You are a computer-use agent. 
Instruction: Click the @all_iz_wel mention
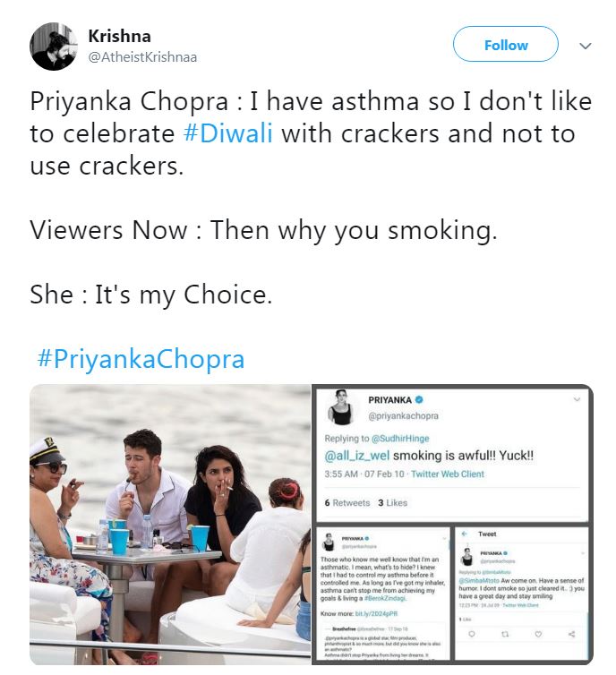(359, 454)
